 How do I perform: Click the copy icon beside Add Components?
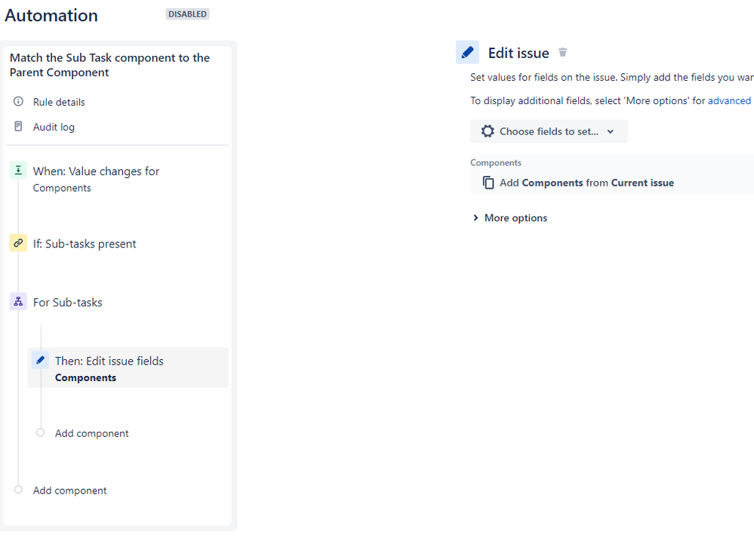tap(488, 182)
